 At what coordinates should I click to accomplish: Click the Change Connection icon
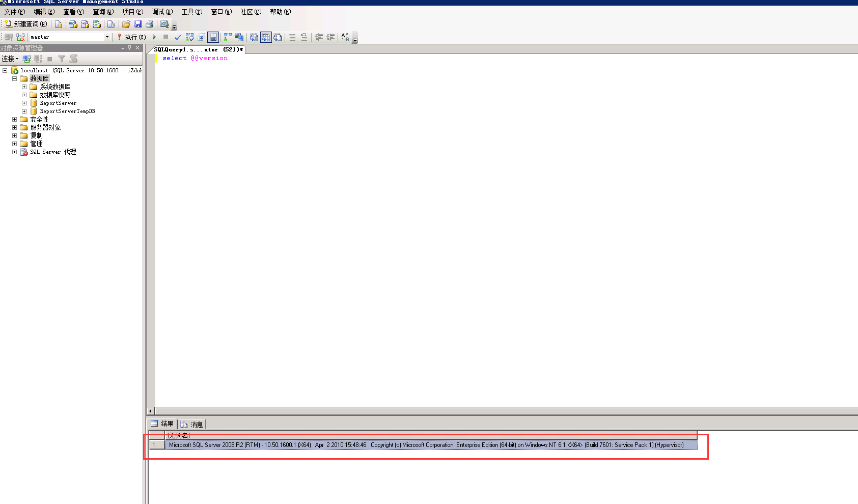pos(20,37)
